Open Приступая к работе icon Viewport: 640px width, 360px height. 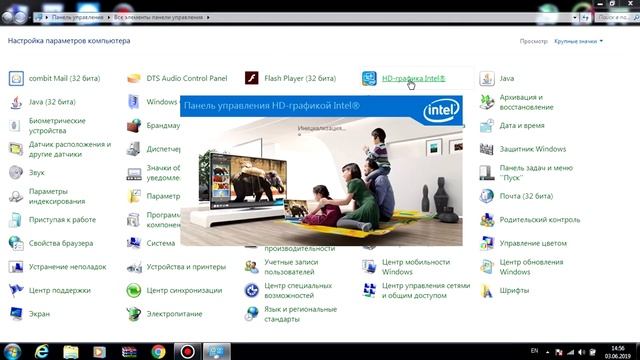click(16, 220)
